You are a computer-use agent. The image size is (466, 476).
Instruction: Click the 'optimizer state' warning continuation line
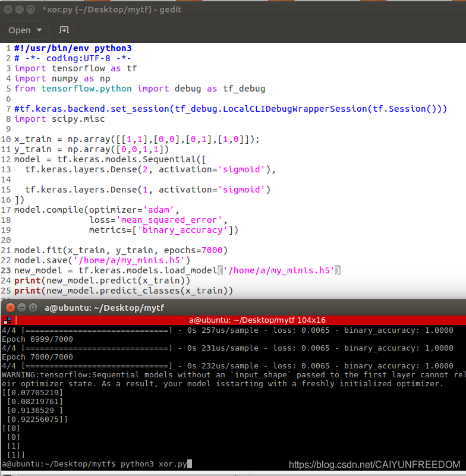coord(222,384)
